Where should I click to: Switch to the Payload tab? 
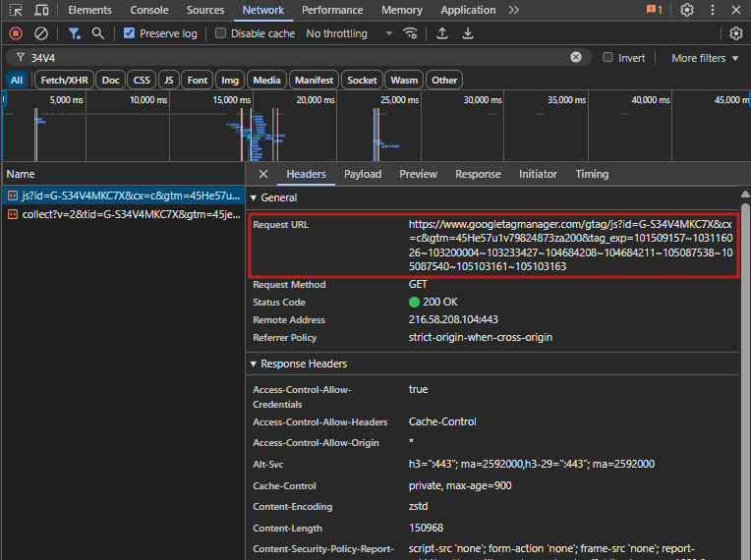click(x=363, y=174)
